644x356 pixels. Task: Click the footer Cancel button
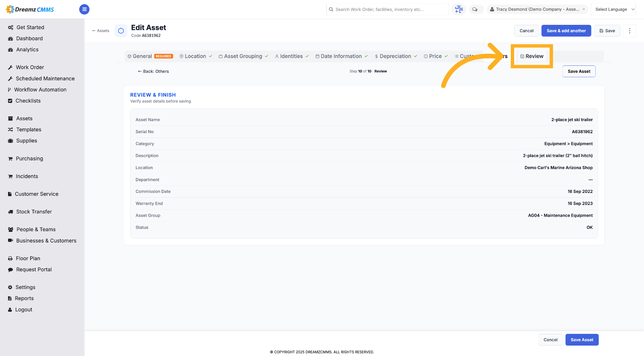coord(550,340)
